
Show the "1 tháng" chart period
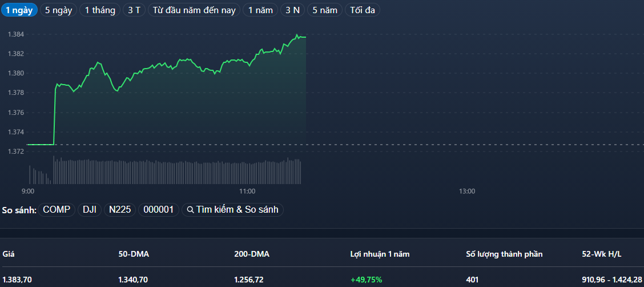(100, 10)
